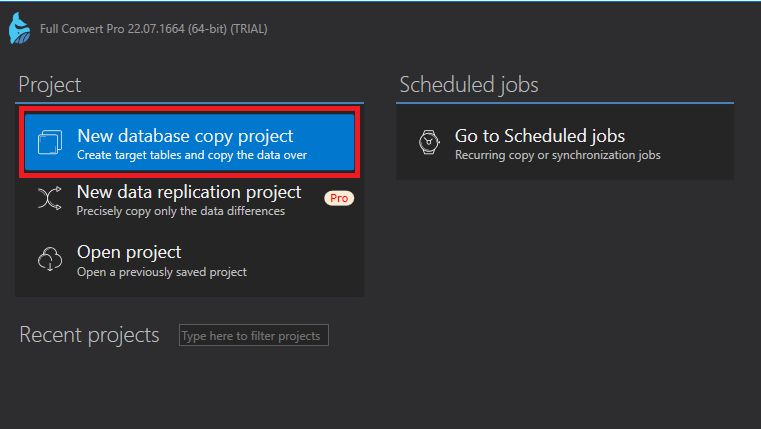Click the (TRIAL) label in title bar

click(x=249, y=29)
